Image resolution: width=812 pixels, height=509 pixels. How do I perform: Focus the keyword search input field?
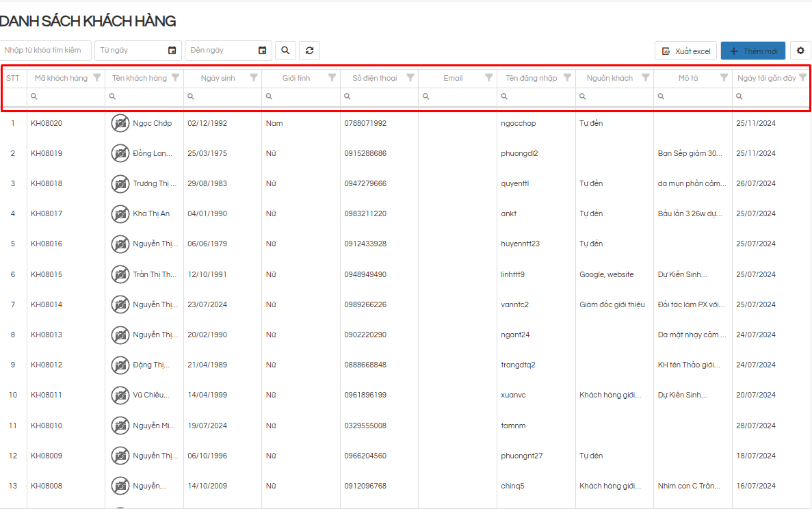point(45,51)
